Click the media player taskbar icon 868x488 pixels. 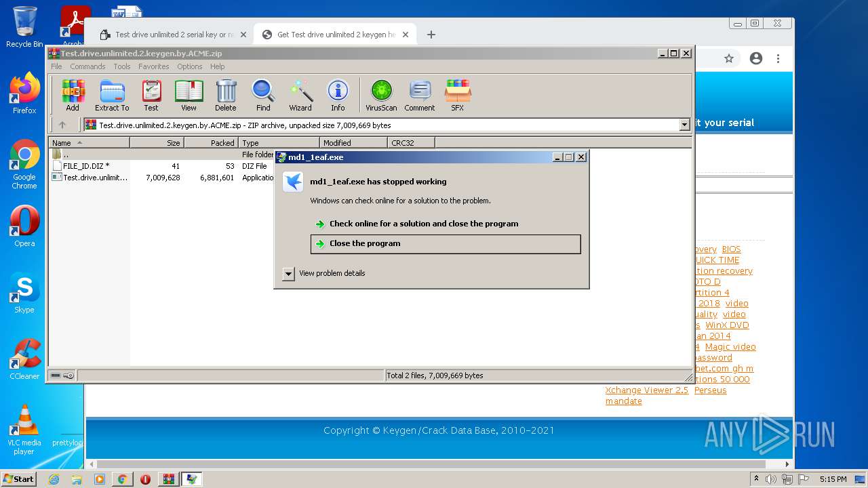point(100,479)
